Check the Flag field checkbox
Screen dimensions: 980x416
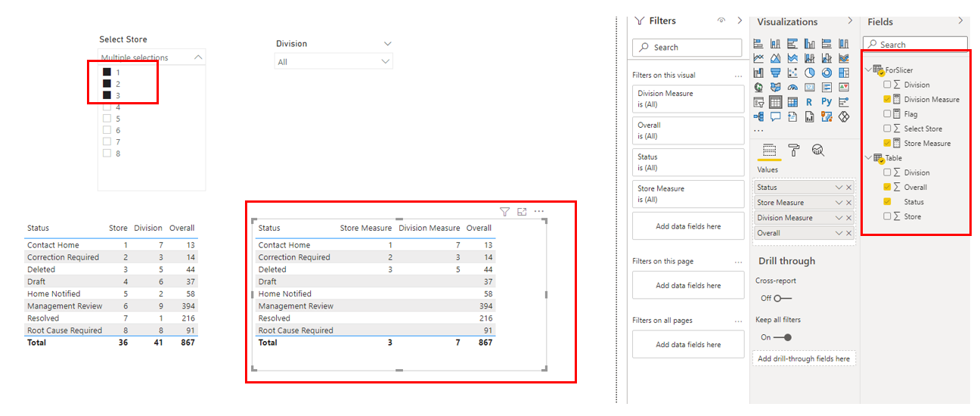tap(888, 114)
